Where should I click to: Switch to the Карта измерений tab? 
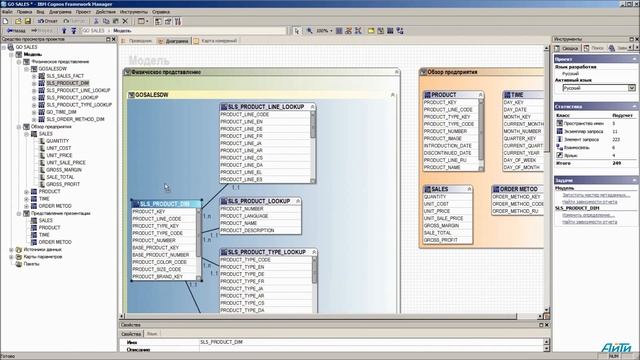click(216, 41)
